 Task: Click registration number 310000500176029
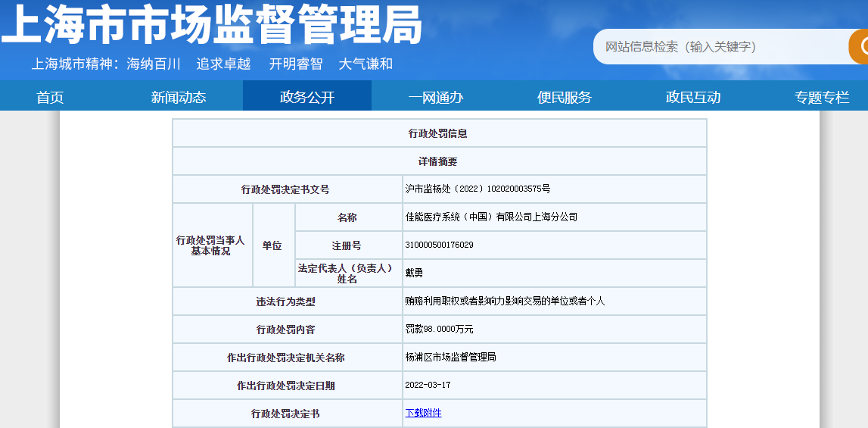(x=440, y=245)
